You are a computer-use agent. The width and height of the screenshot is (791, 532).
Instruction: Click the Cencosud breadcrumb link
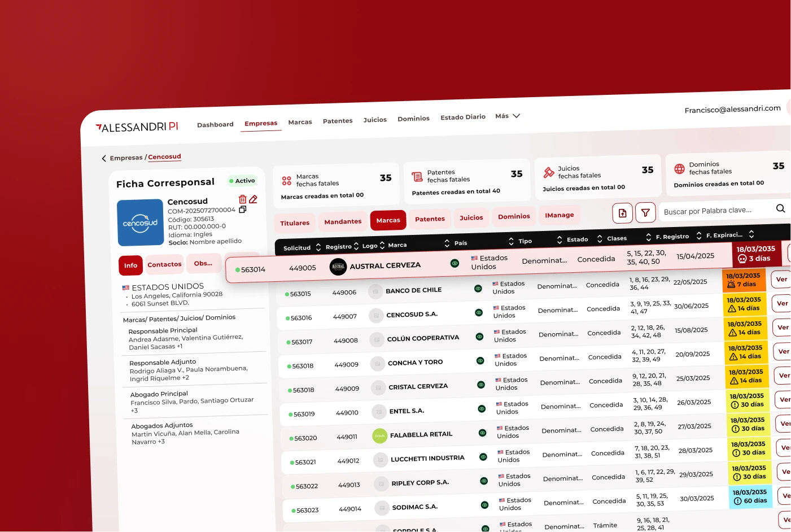click(x=164, y=157)
